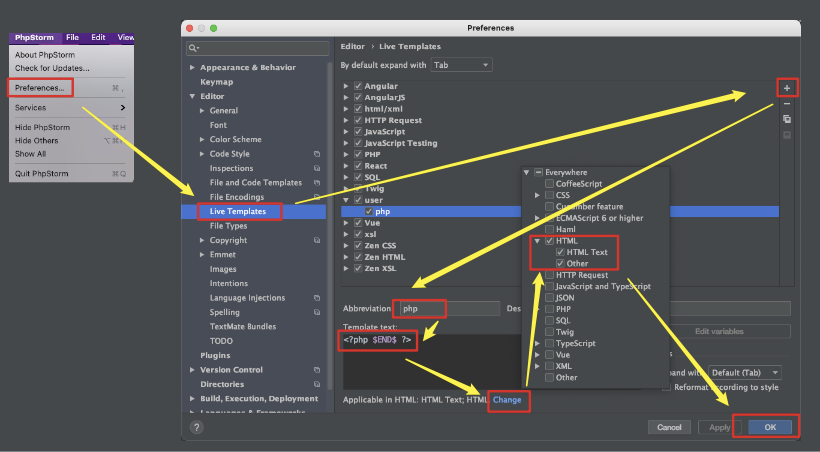The width and height of the screenshot is (820, 452).
Task: Choose Check for Updates... menu item
Action: tap(52, 68)
